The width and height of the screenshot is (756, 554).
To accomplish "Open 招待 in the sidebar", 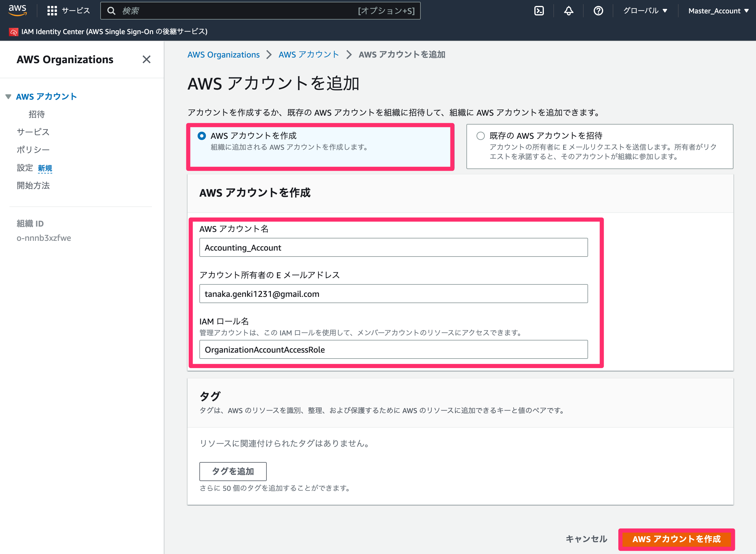I will (x=37, y=114).
